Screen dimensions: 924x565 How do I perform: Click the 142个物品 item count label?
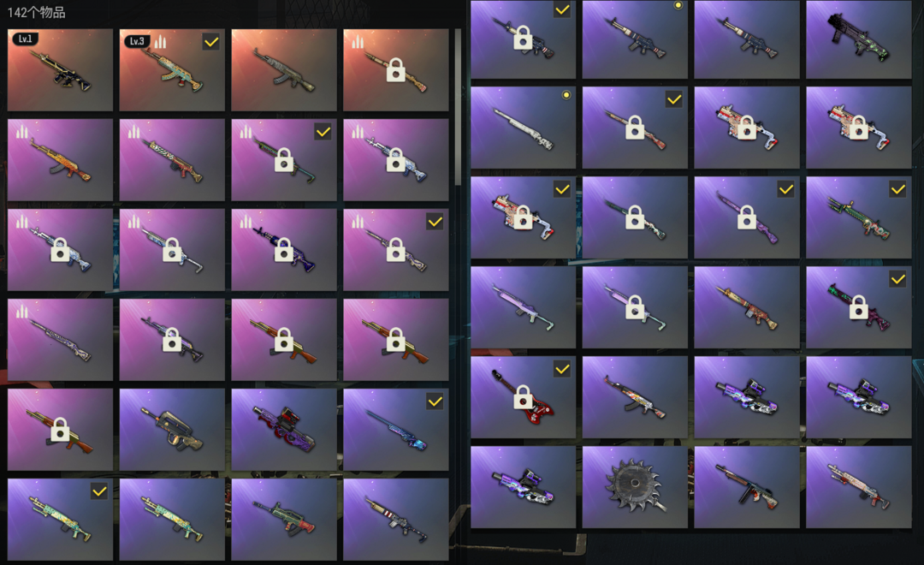click(37, 12)
